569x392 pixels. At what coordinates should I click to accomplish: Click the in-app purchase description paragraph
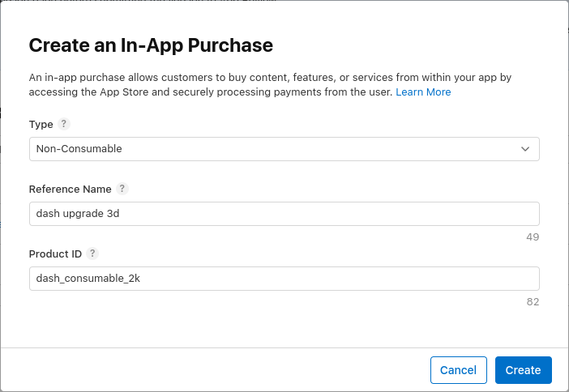[x=267, y=85]
